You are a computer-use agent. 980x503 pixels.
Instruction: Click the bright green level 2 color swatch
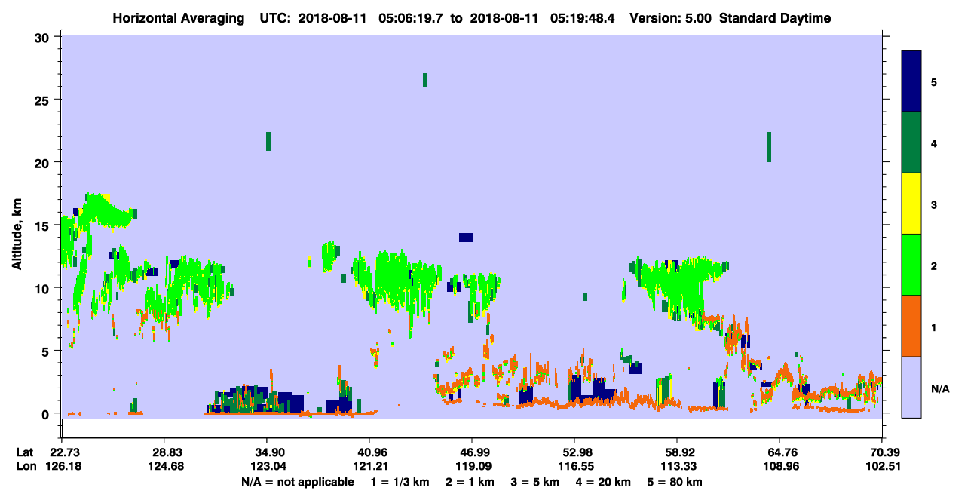pos(911,265)
